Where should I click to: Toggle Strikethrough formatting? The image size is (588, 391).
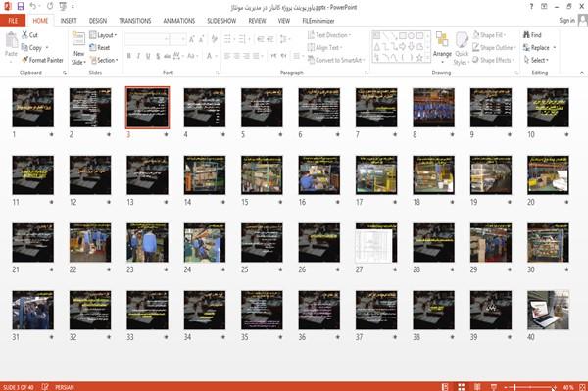pos(168,56)
